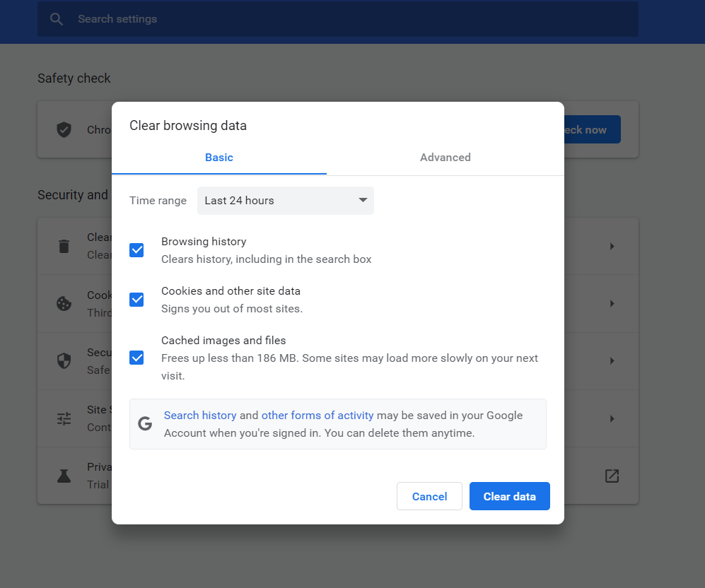The height and width of the screenshot is (588, 705).
Task: Expand the Clear browsing data row arrow
Action: pos(612,246)
